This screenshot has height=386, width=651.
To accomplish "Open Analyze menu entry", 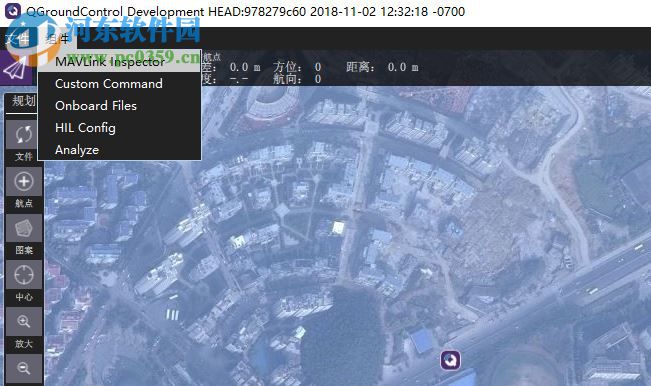I will click(119, 149).
